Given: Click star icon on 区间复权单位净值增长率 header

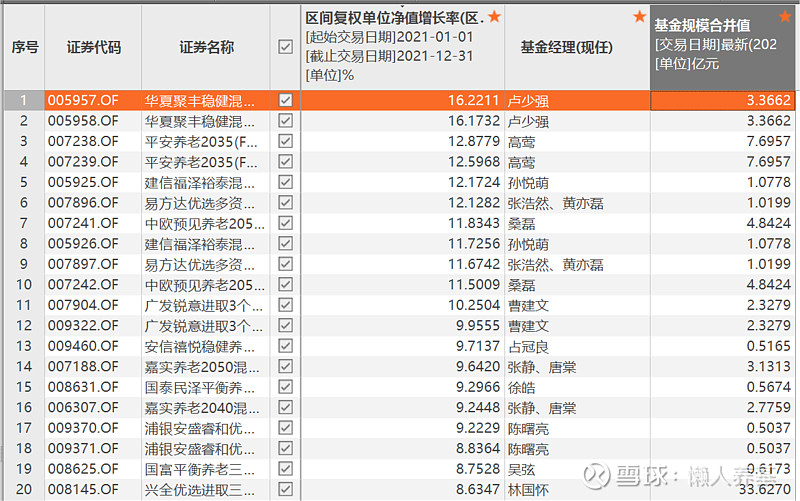Looking at the screenshot, I should point(494,17).
